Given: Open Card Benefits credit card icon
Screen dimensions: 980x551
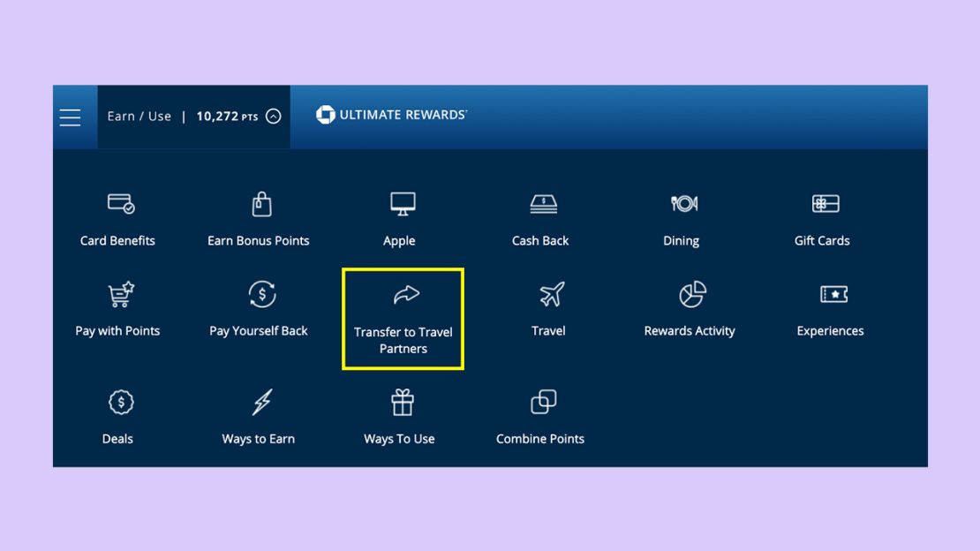Looking at the screenshot, I should coord(121,204).
